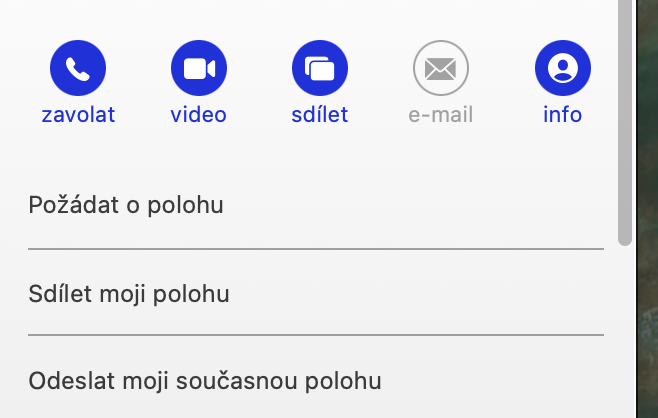Click empty panel space right of "Požádat o polohu"
Screen dimensions: 658x418
click(420, 205)
